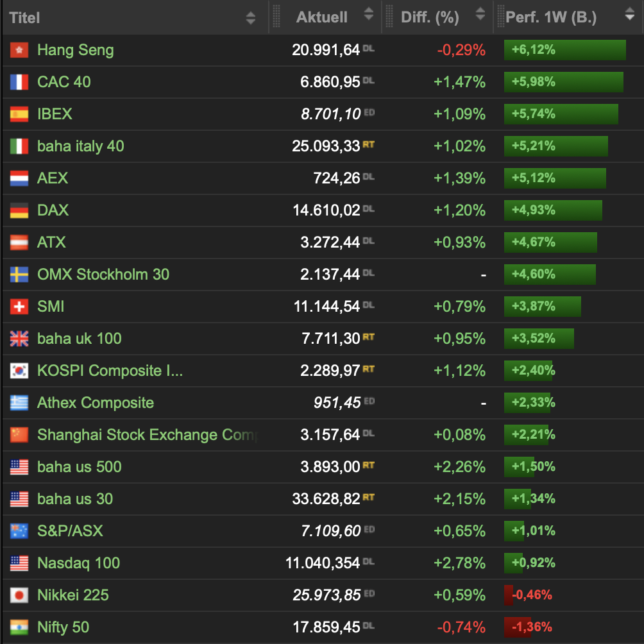644x644 pixels.
Task: Open the Hang Seng index link
Action: [76, 50]
